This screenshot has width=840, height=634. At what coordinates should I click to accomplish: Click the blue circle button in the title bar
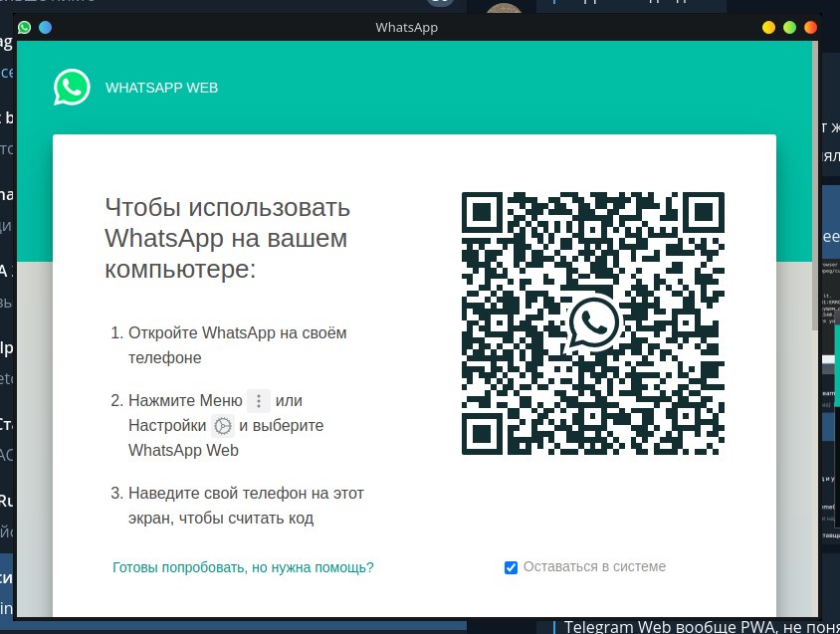(46, 27)
